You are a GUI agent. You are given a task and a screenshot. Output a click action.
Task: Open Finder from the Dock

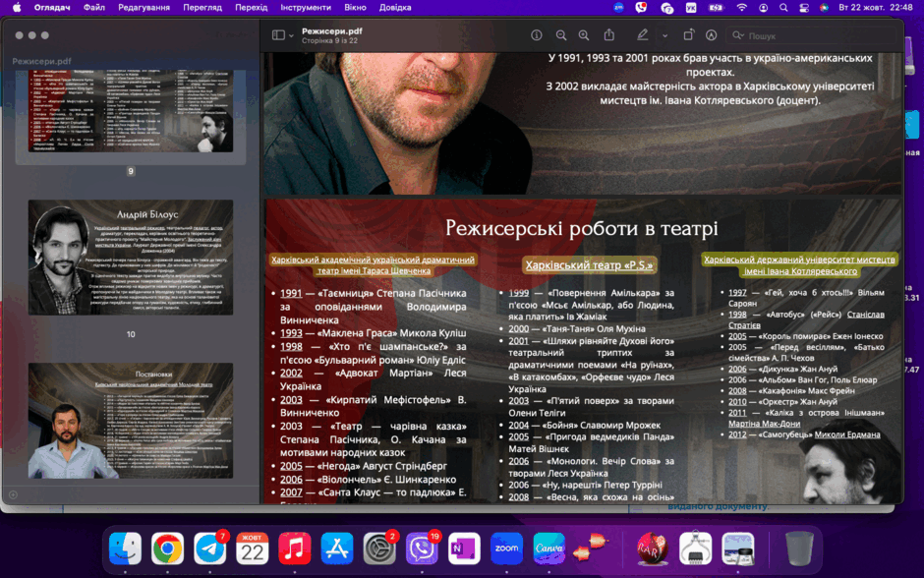(x=125, y=549)
